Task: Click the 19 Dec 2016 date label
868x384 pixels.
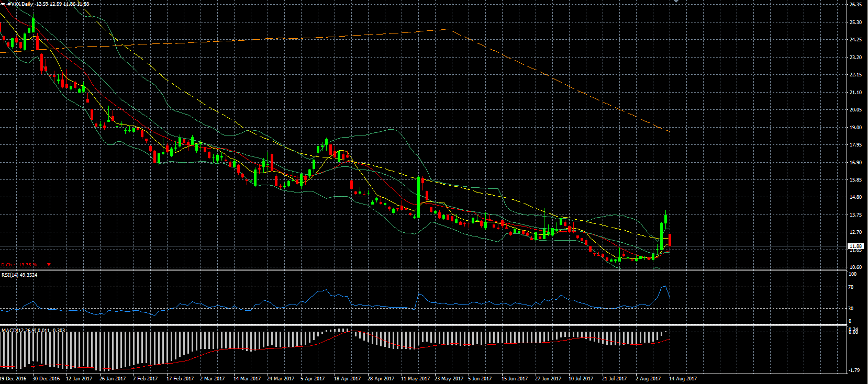Action: tap(13, 378)
